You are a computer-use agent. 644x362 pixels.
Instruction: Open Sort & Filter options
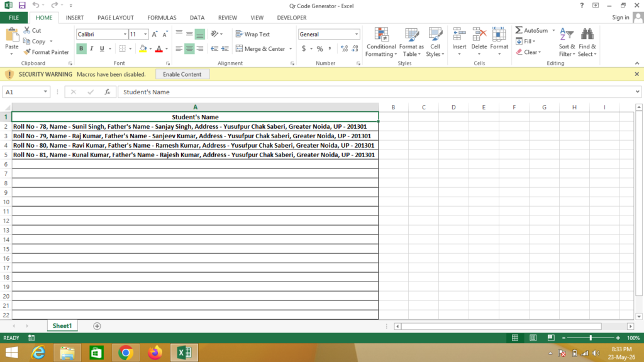tap(567, 42)
